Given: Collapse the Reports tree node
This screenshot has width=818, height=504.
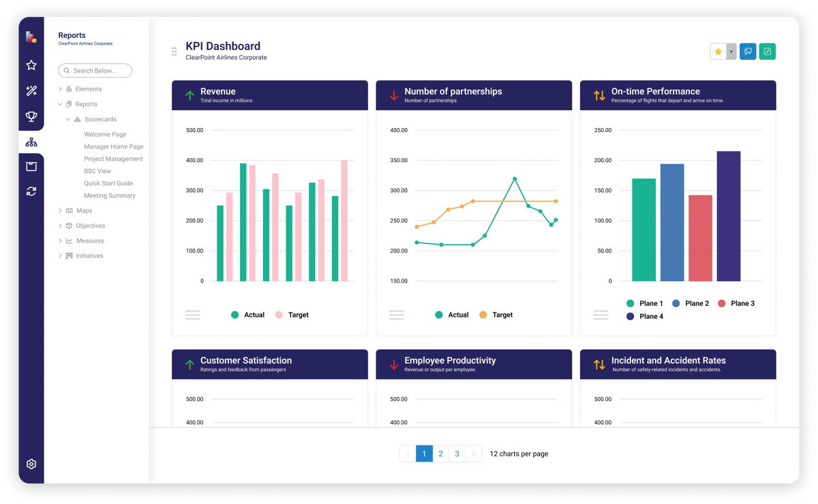Looking at the screenshot, I should (60, 104).
